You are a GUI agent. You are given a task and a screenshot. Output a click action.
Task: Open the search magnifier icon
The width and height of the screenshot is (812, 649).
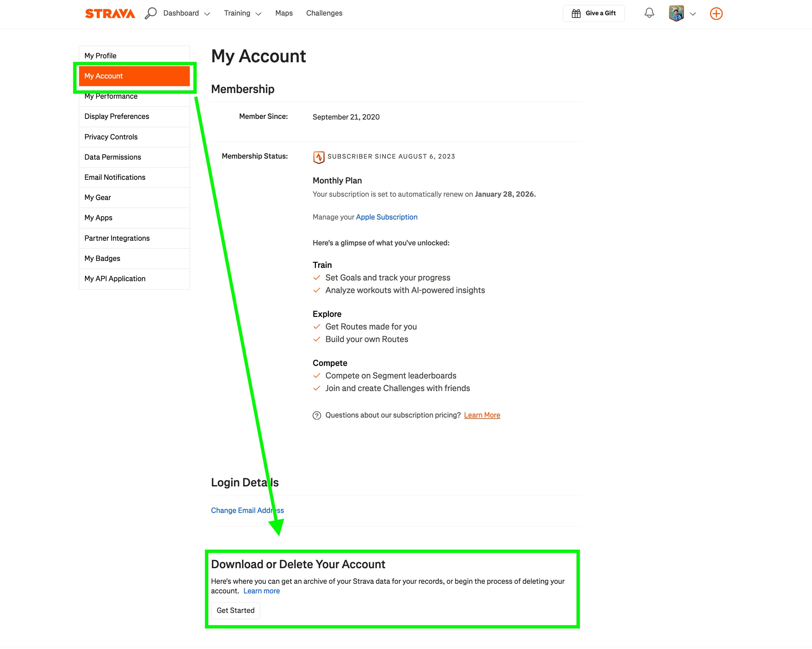[151, 13]
